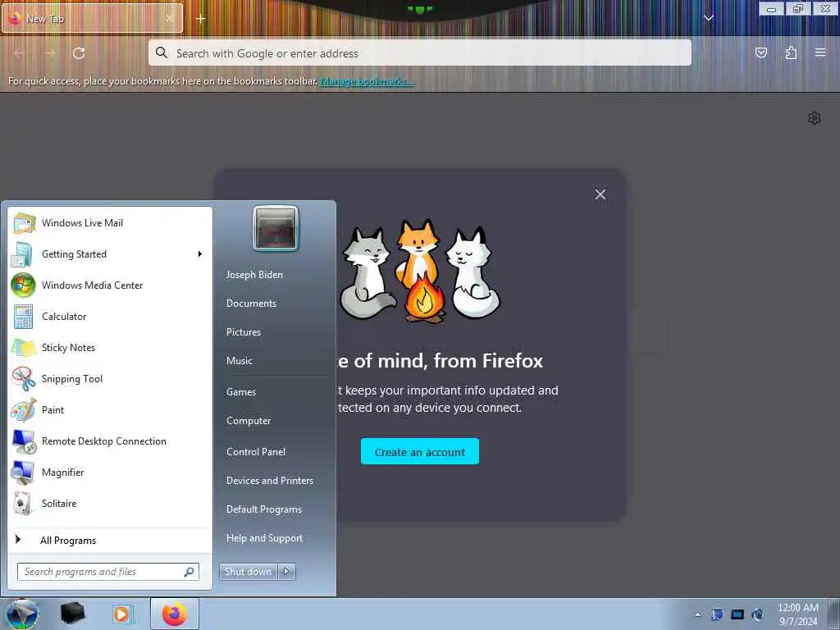Open Devices and Printers
The height and width of the screenshot is (630, 840).
tap(270, 481)
